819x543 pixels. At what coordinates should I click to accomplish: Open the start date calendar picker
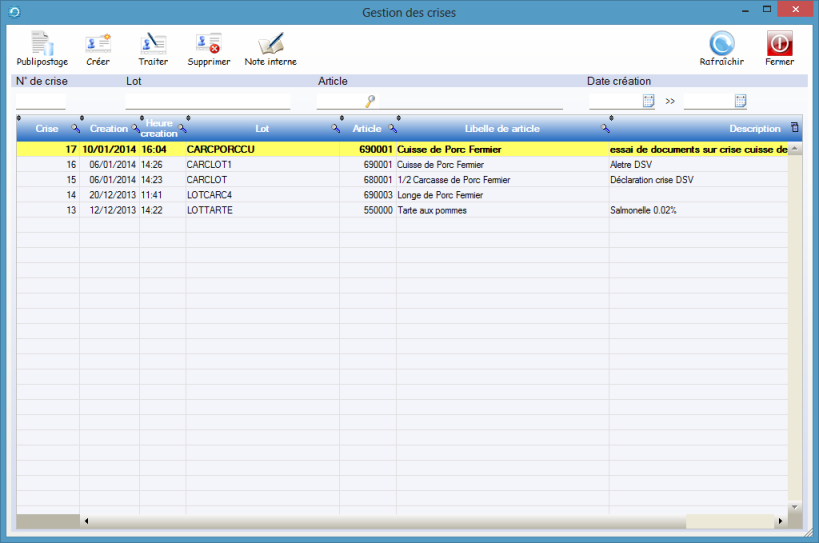click(x=648, y=101)
